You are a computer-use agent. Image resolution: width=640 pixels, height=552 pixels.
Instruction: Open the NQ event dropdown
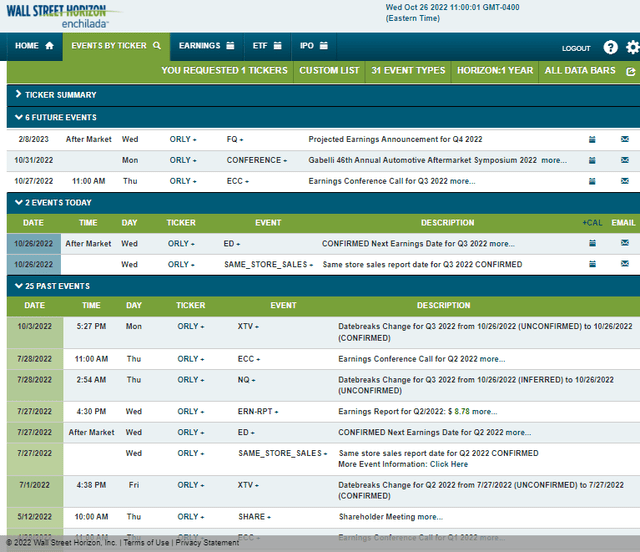[247, 380]
